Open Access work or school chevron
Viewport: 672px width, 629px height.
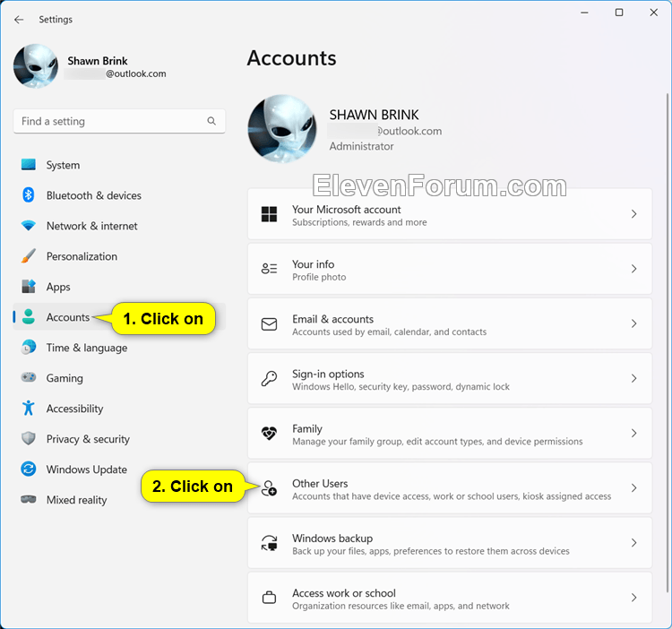coord(633,598)
